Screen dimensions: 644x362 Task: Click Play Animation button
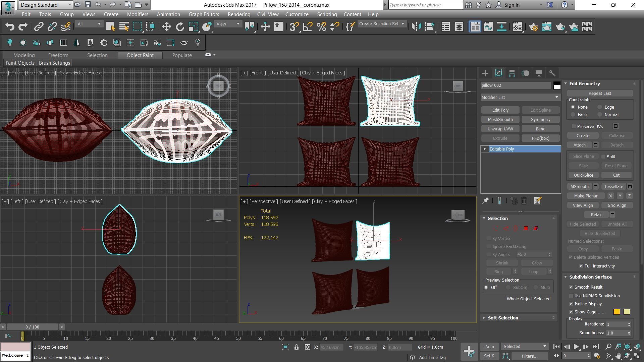click(576, 347)
